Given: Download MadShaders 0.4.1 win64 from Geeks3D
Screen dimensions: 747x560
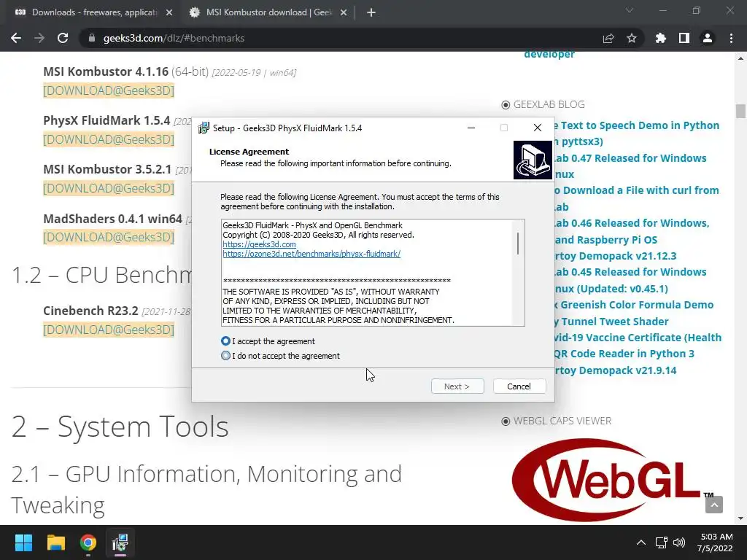Looking at the screenshot, I should tap(109, 237).
